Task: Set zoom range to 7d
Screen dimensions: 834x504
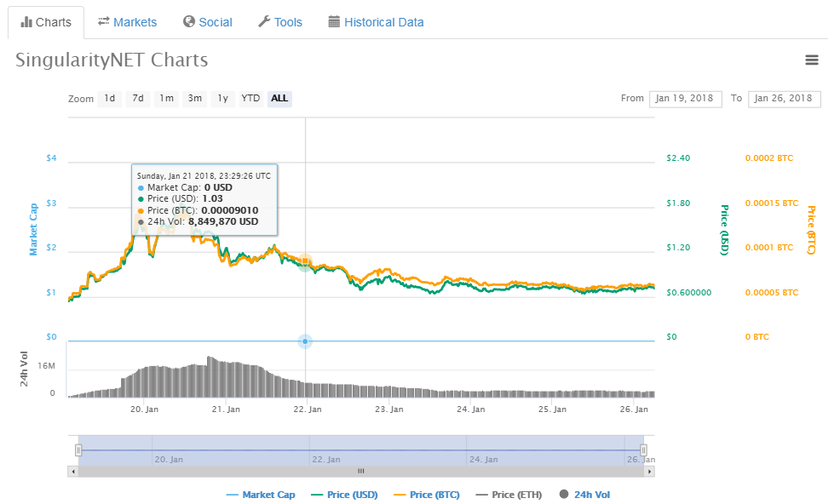Action: click(x=138, y=99)
